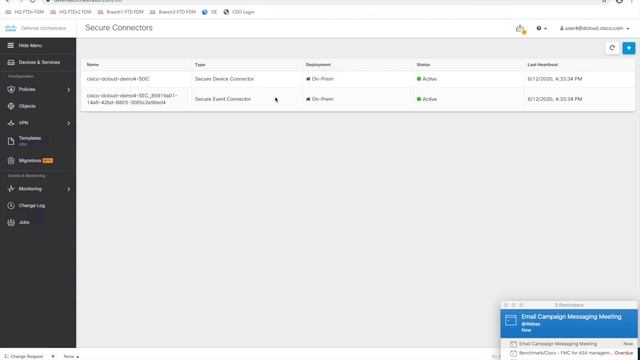Screen dimensions: 640x360
Task: Select the cisco-dcloud-demo4-SEC connector name
Action: tap(132, 99)
